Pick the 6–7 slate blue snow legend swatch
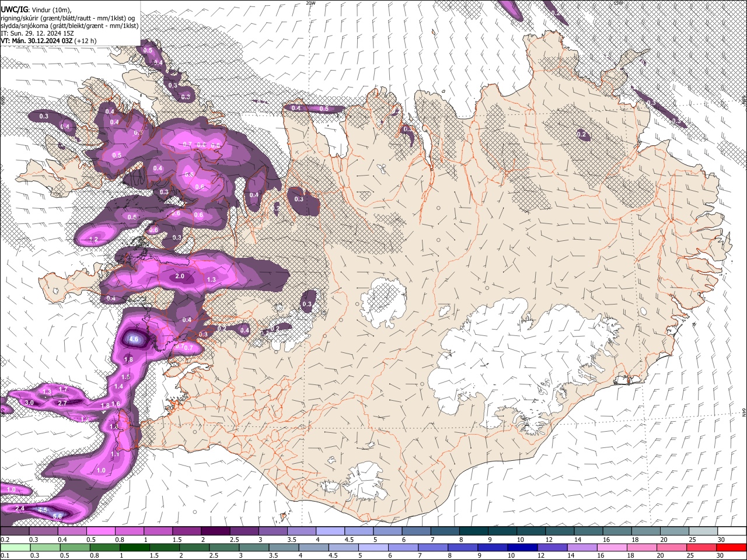The width and height of the screenshot is (747, 560). tap(417, 531)
